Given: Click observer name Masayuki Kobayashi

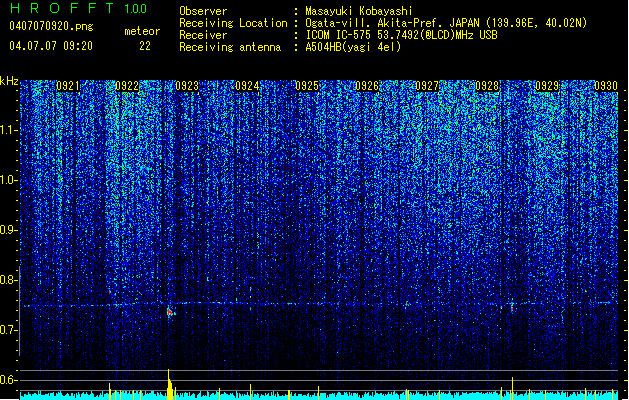Looking at the screenshot, I should coord(359,11).
